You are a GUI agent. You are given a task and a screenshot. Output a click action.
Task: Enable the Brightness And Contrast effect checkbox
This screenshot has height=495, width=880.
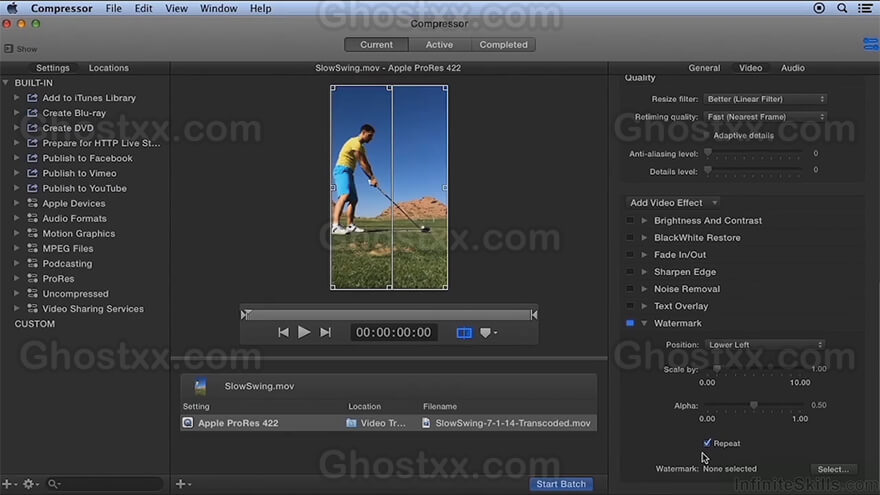pos(630,221)
